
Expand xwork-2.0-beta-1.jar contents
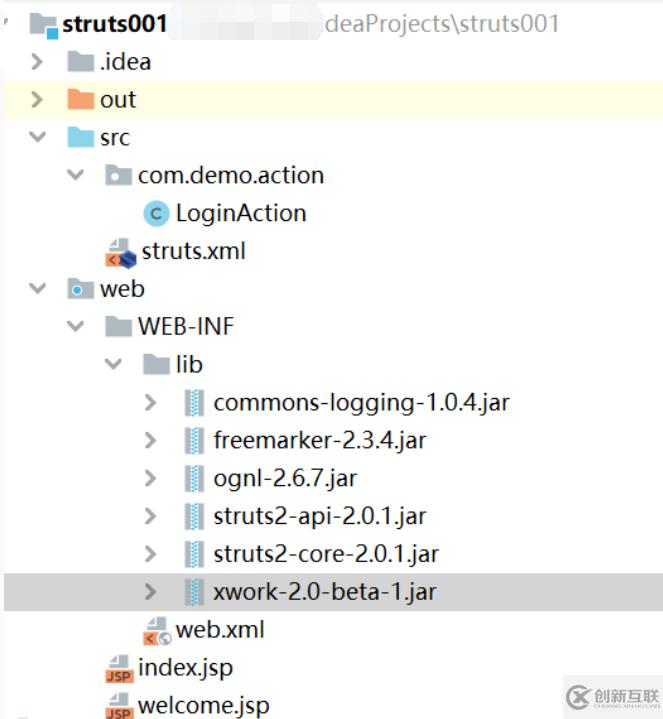(150, 592)
